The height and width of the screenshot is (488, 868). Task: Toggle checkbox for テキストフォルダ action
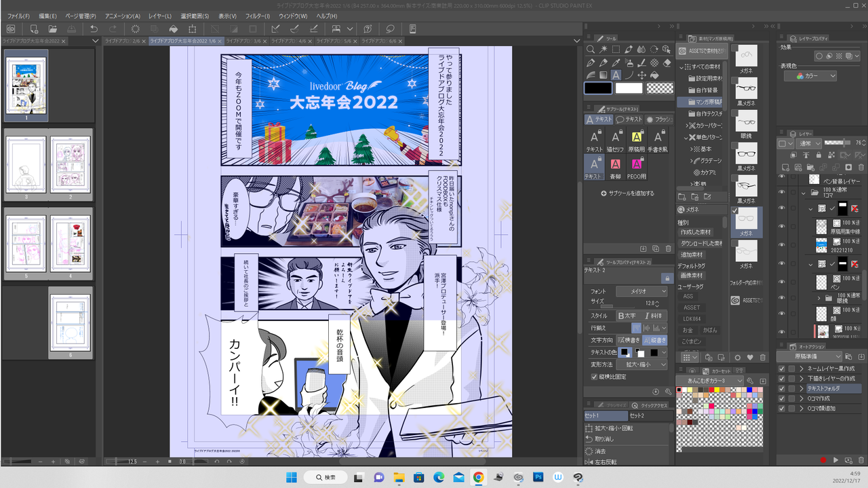click(782, 389)
